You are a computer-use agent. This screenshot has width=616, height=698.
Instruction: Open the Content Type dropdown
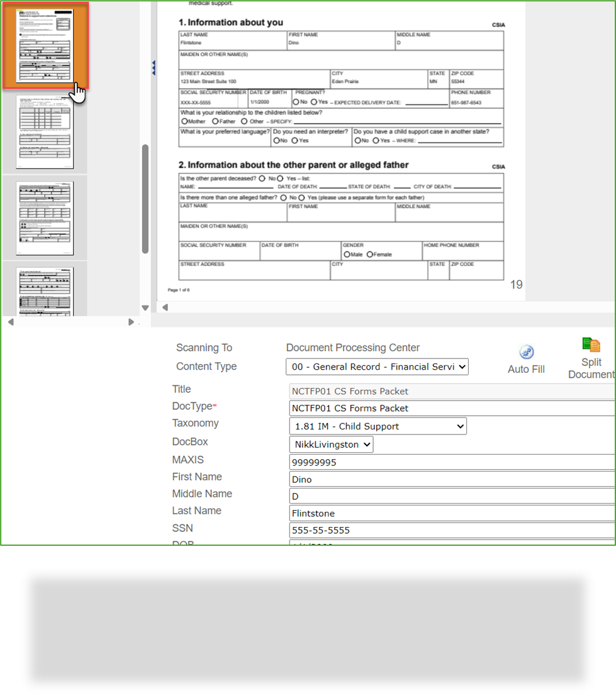[x=377, y=367]
